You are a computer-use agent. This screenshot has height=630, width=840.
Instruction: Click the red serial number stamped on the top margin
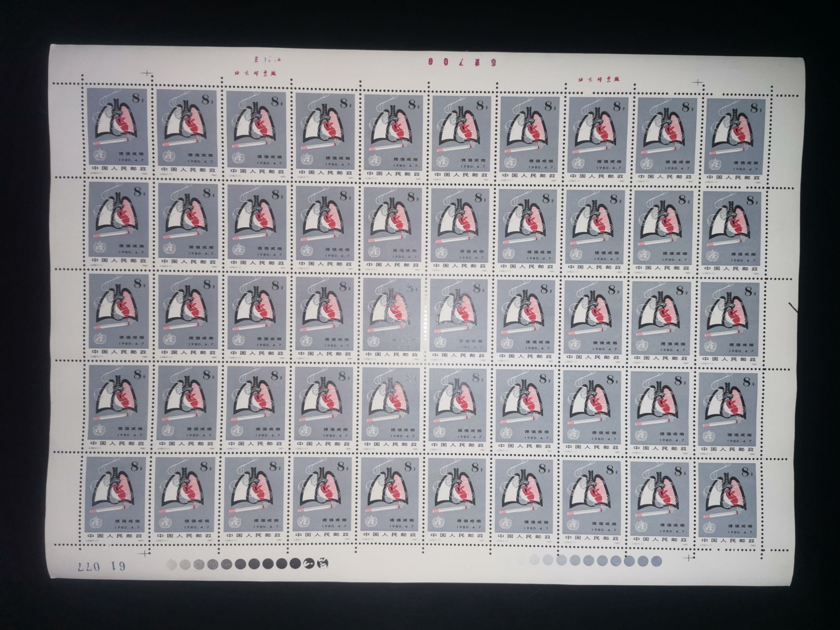click(462, 62)
